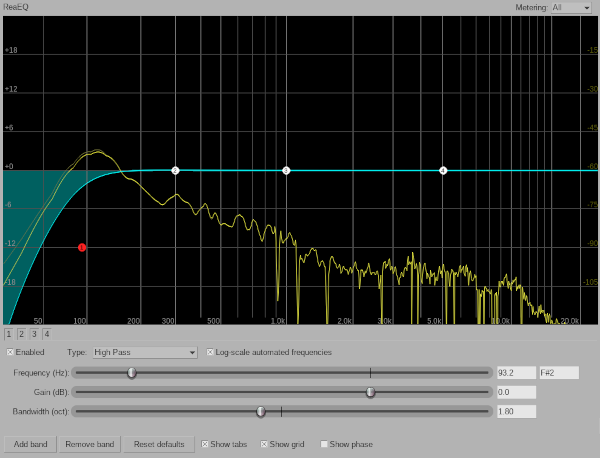Select band 3 node on EQ curve
The image size is (600, 458).
pos(286,171)
